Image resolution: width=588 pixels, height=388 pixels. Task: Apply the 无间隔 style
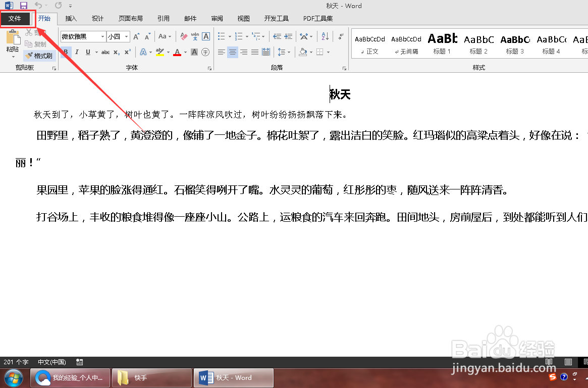tap(406, 44)
